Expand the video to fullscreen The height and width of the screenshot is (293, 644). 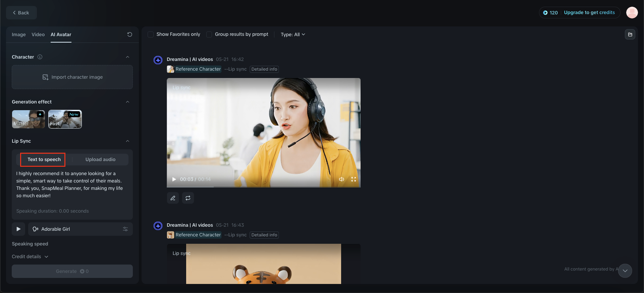pos(354,179)
